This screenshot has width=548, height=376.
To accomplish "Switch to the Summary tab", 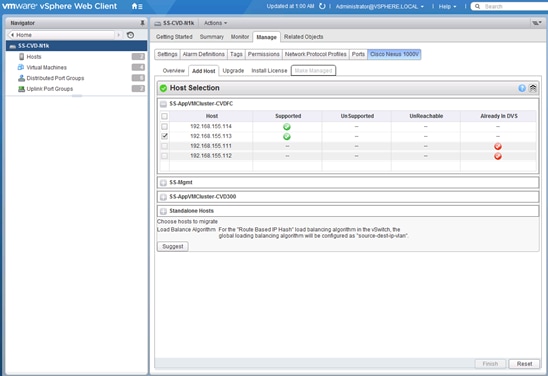I will pos(211,37).
